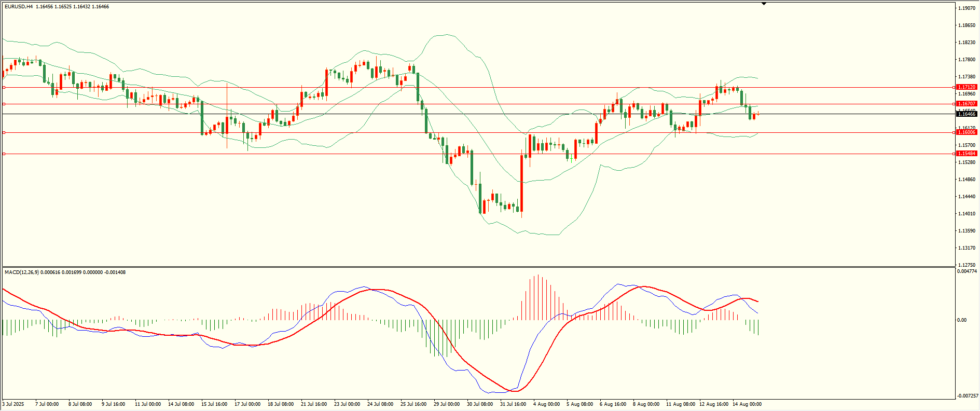
Task: Click the 18 Jul 08:00 time label
Action: coord(281,404)
